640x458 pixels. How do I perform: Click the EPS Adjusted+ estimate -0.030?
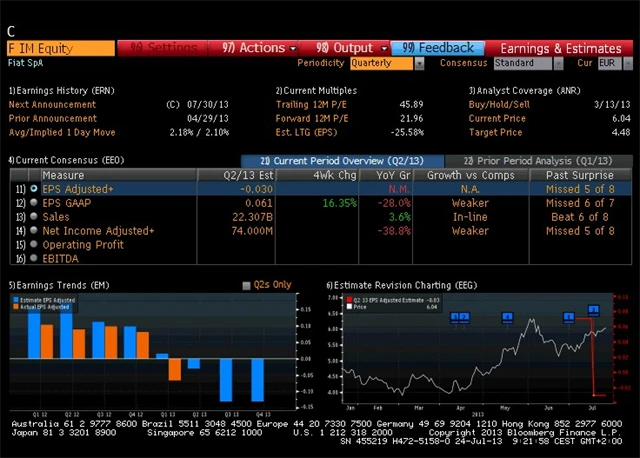[256, 189]
